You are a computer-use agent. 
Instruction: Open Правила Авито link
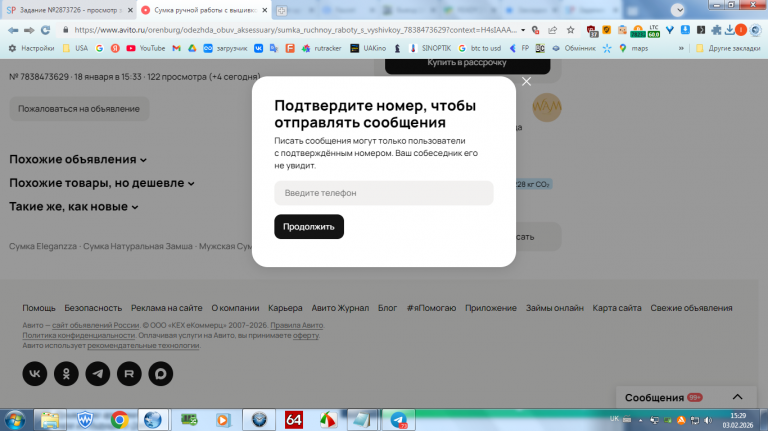pos(297,325)
